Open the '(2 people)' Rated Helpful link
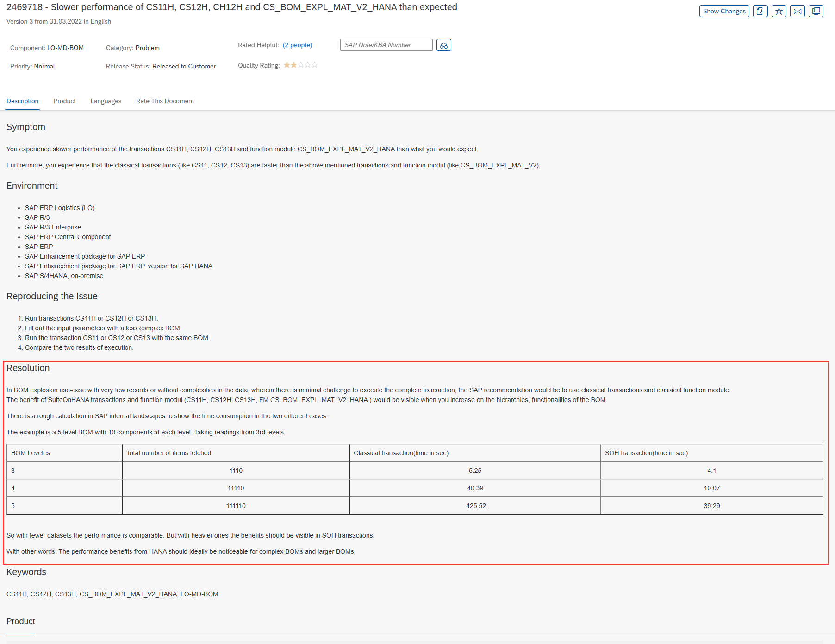The width and height of the screenshot is (835, 644). point(297,45)
